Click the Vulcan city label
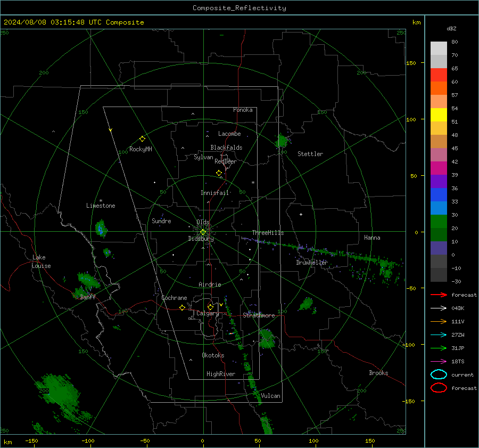The width and height of the screenshot is (479, 448). (270, 396)
